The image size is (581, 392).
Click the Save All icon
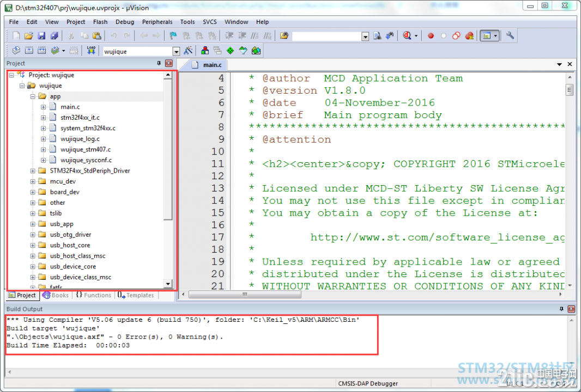tap(54, 36)
